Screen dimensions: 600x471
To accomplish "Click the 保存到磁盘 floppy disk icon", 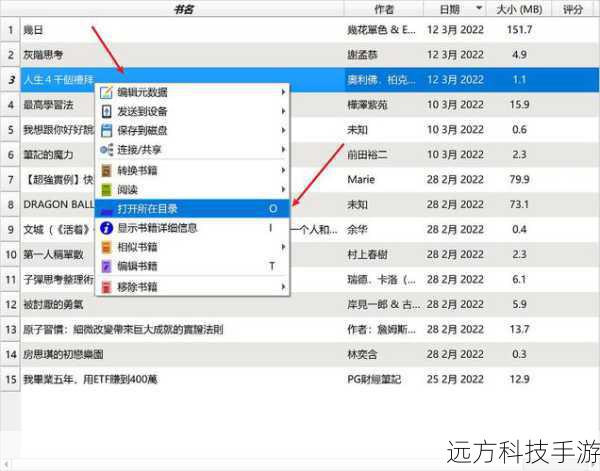I will pyautogui.click(x=106, y=130).
